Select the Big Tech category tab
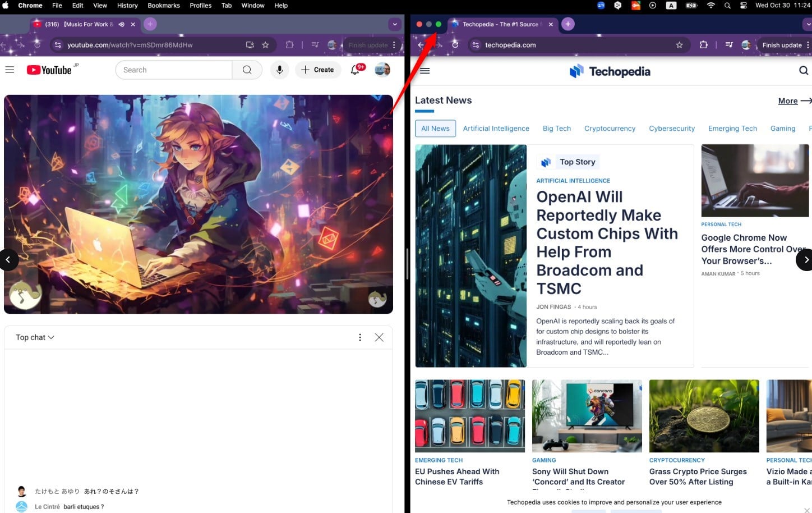This screenshot has width=812, height=513. pos(557,129)
